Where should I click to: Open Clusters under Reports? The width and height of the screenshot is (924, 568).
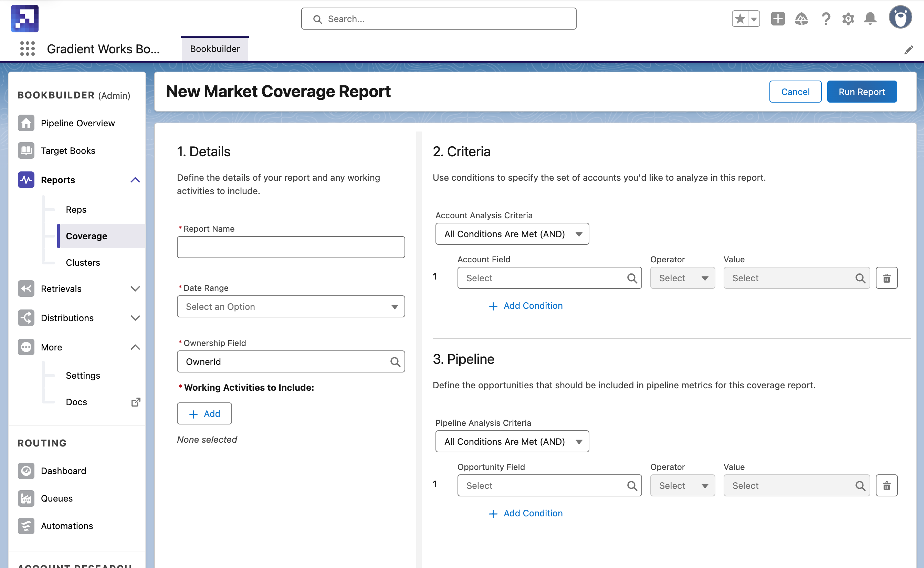[83, 263]
